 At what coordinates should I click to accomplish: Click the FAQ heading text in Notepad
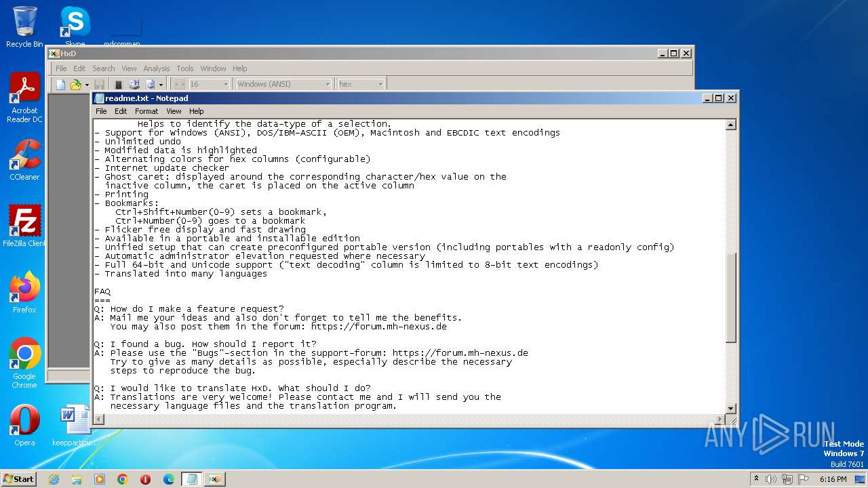[x=102, y=291]
